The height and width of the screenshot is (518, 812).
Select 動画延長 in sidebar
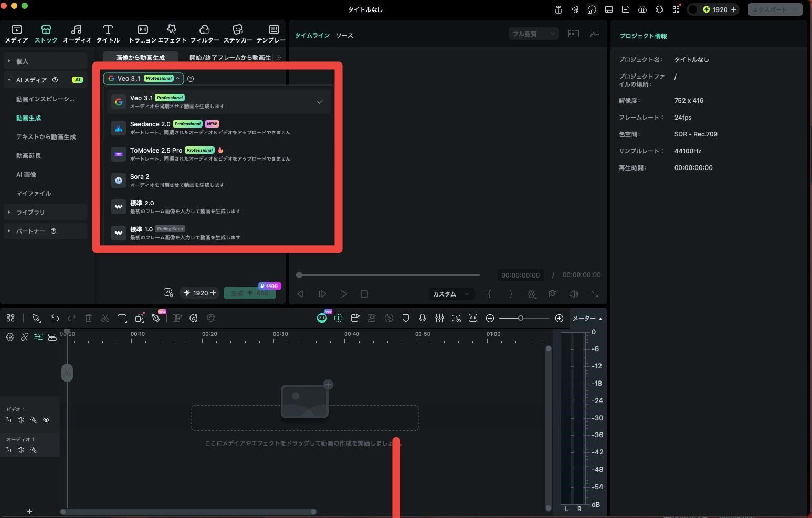point(28,156)
